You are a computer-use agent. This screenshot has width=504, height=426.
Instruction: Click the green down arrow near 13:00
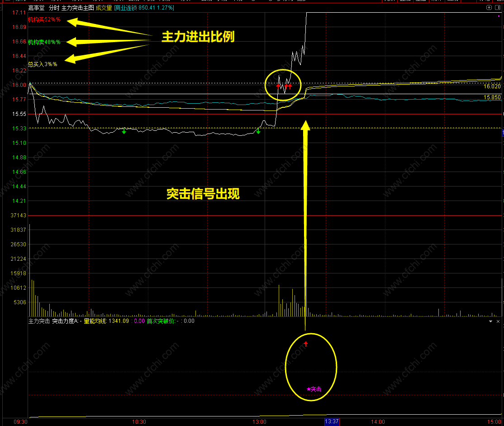(258, 131)
